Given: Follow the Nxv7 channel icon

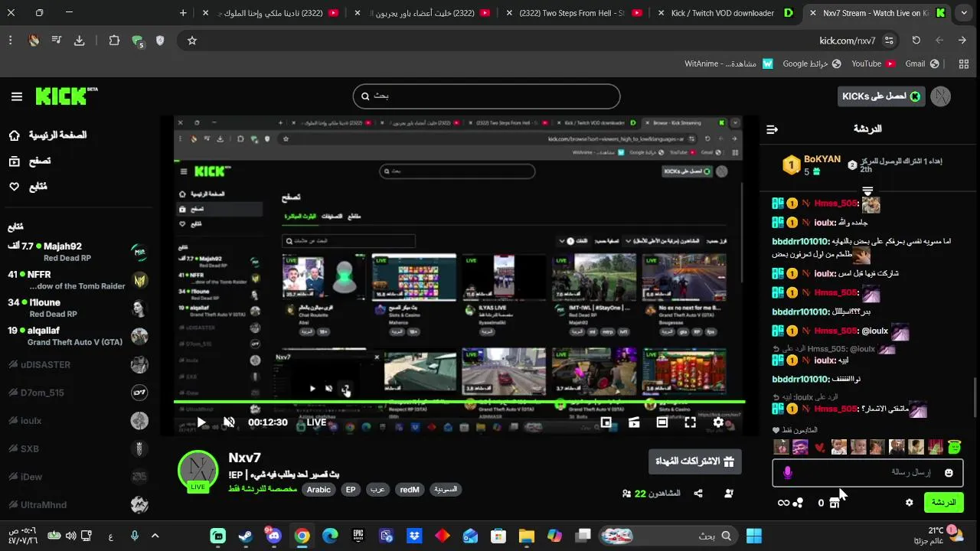Looking at the screenshot, I should pos(728,494).
